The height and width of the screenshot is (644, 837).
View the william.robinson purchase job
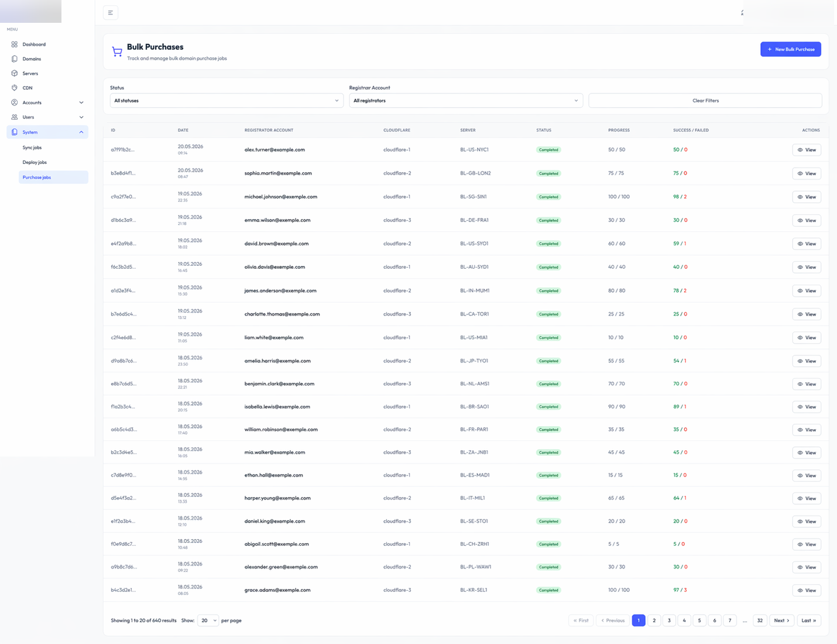pos(807,430)
